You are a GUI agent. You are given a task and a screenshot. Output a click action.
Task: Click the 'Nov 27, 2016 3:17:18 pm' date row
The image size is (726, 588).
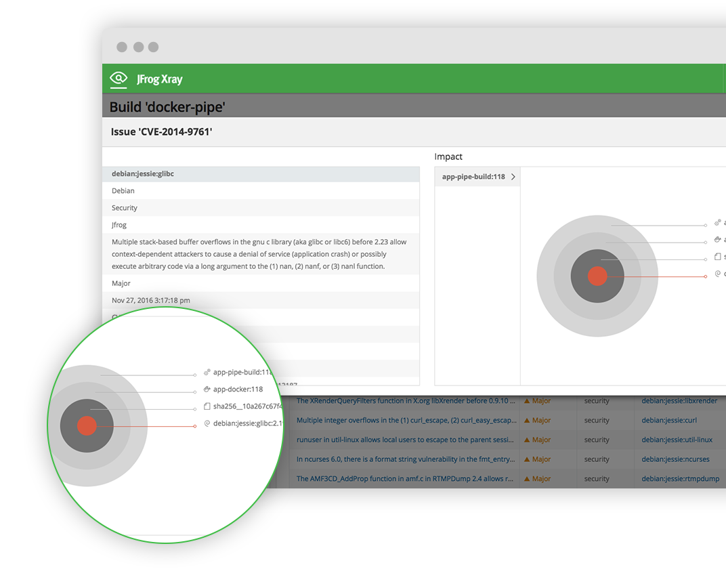(x=261, y=301)
